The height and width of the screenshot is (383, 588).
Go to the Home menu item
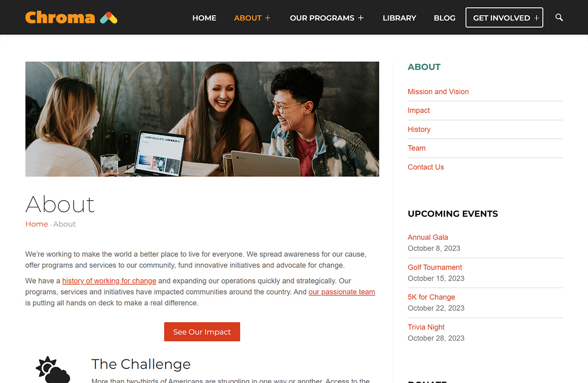point(205,18)
